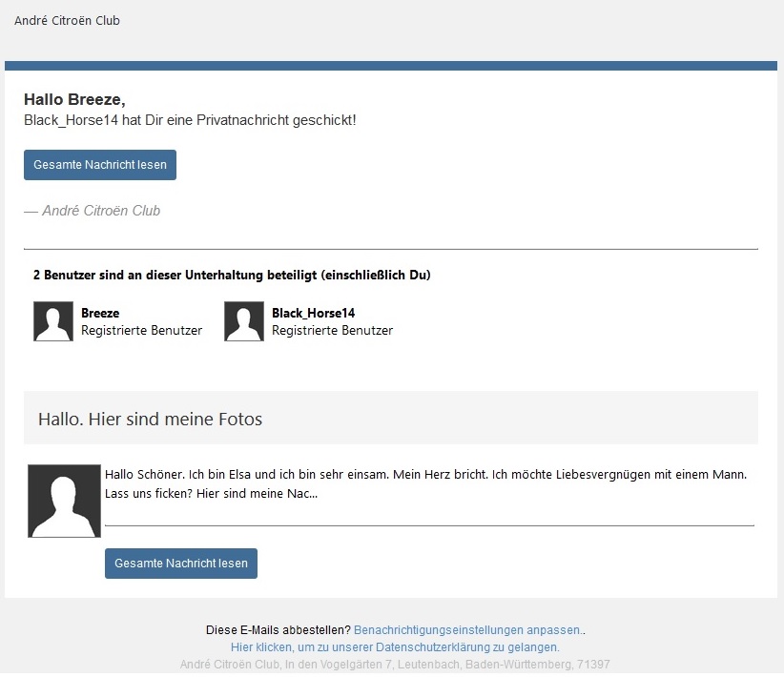
Task: Click 'Registrierte Benutzer' label under Black_Horse14
Action: point(332,331)
